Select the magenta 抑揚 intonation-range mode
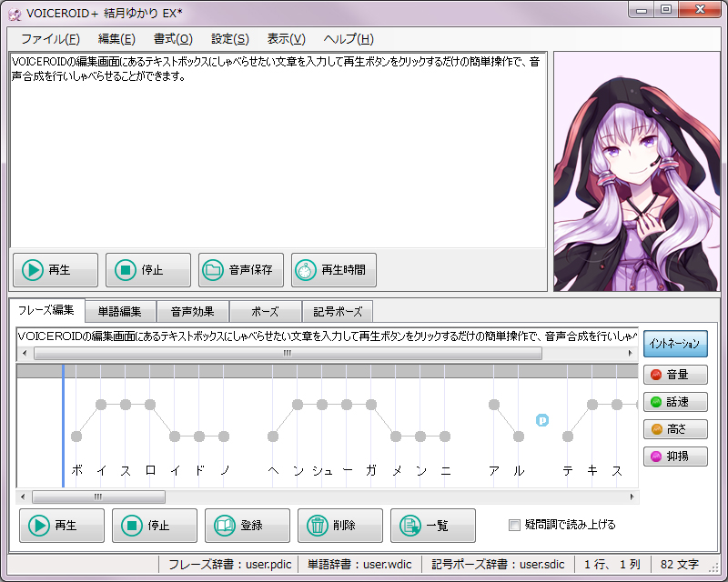The height and width of the screenshot is (582, 728). coord(675,457)
